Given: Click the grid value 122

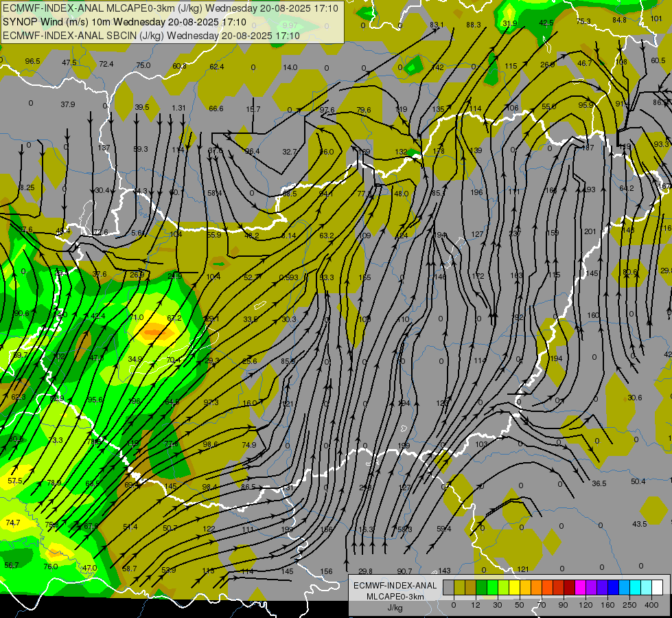Looking at the screenshot, I should click(209, 528).
